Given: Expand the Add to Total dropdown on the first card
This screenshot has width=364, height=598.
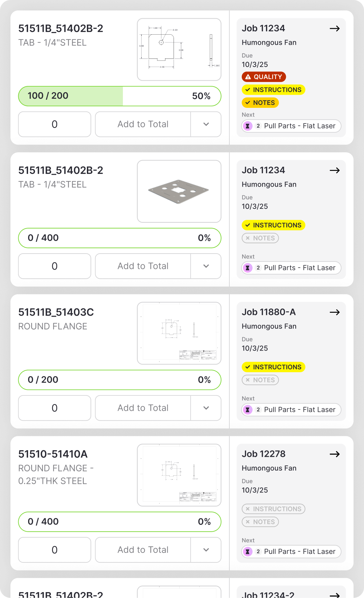Looking at the screenshot, I should (206, 124).
